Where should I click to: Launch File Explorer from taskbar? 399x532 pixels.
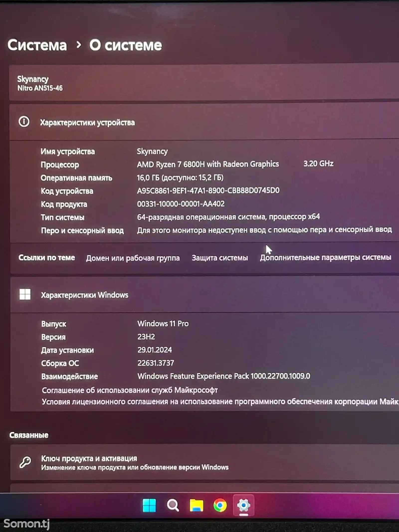coord(197,505)
